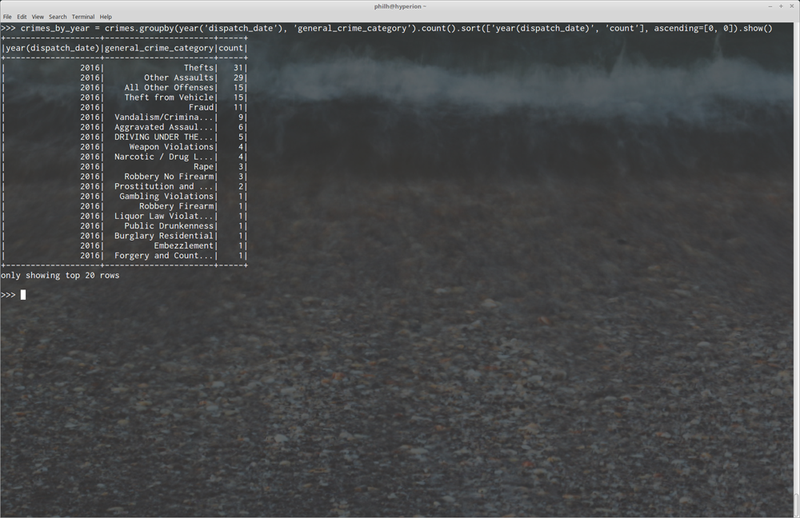Click the Weapon Violations cell
This screenshot has width=800, height=518.
tap(171, 146)
